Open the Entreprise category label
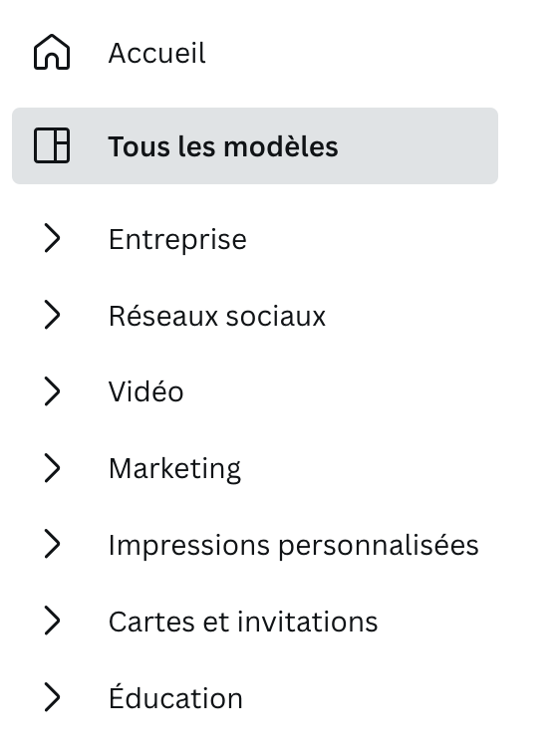 (177, 239)
